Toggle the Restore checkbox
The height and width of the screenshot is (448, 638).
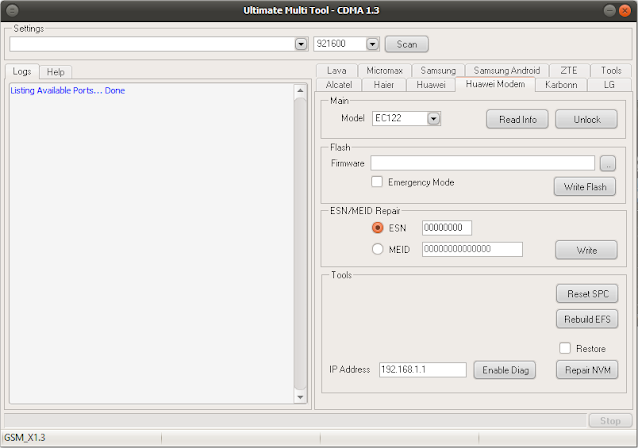pos(565,348)
